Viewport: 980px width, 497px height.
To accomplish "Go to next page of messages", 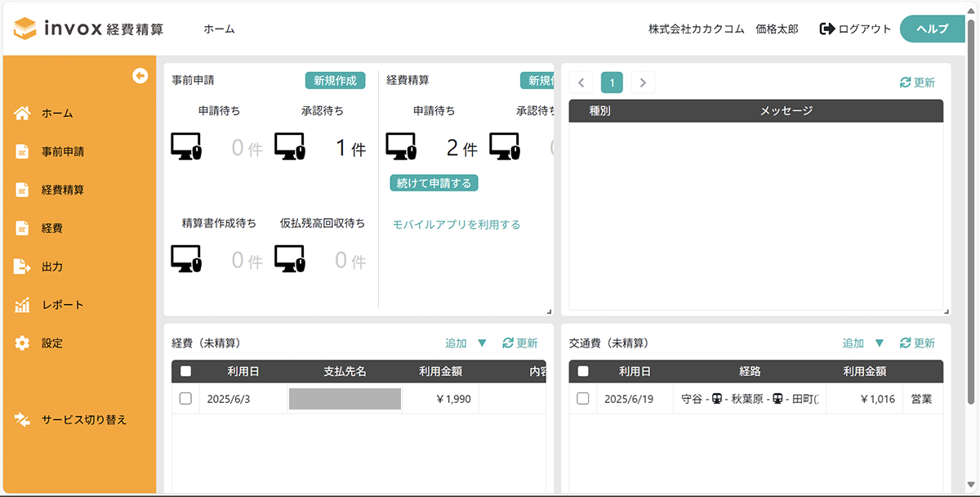I will pyautogui.click(x=643, y=83).
